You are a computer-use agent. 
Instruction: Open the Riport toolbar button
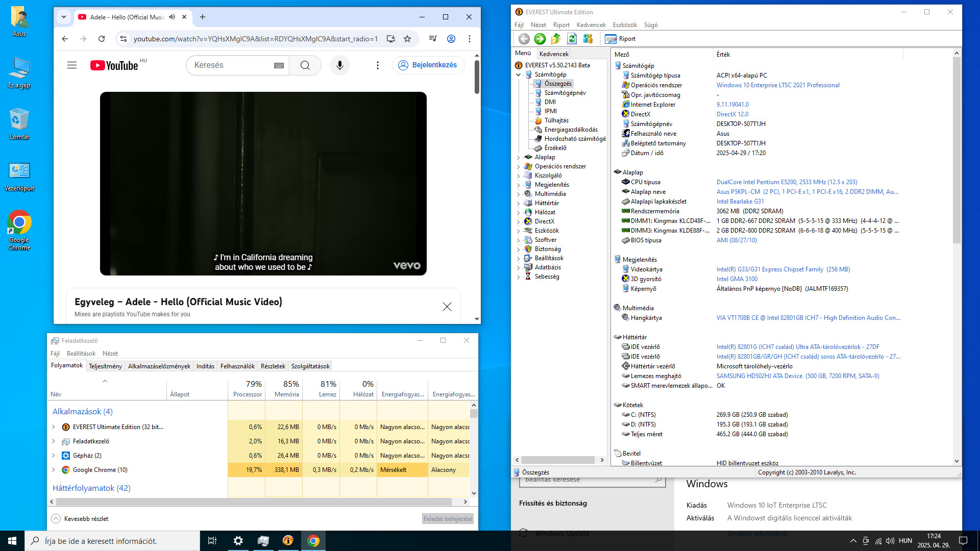pos(620,39)
